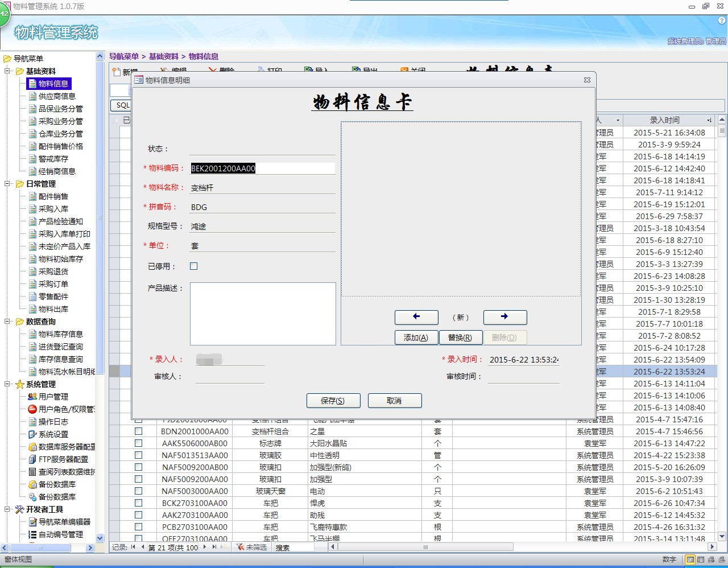
Task: Click the SQL button
Action: (x=121, y=105)
